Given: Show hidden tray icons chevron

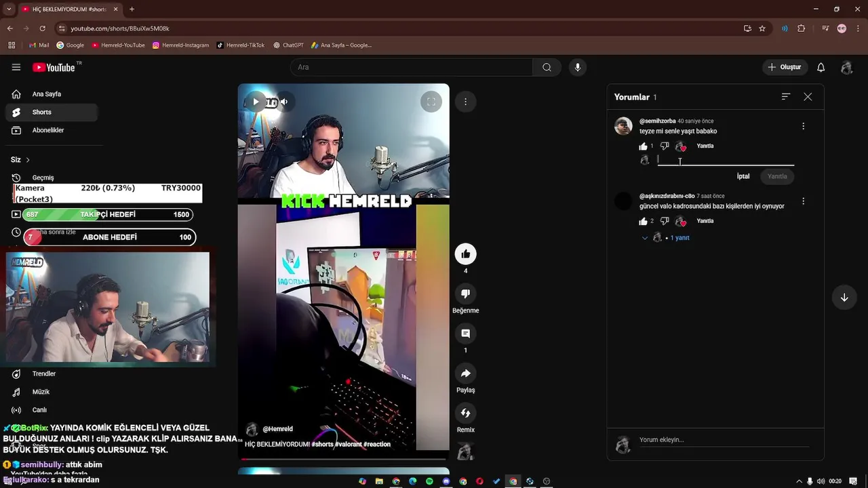Looking at the screenshot, I should tap(798, 481).
